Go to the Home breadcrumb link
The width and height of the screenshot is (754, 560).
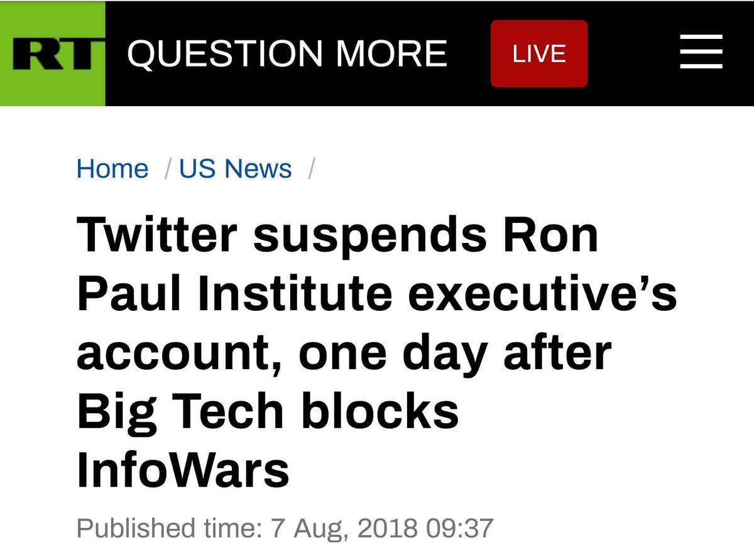tap(112, 169)
